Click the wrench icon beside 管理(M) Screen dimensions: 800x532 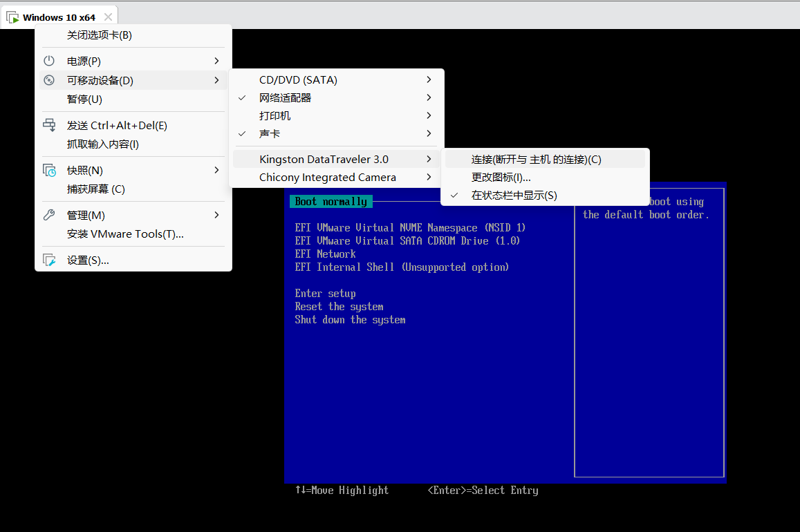49,215
